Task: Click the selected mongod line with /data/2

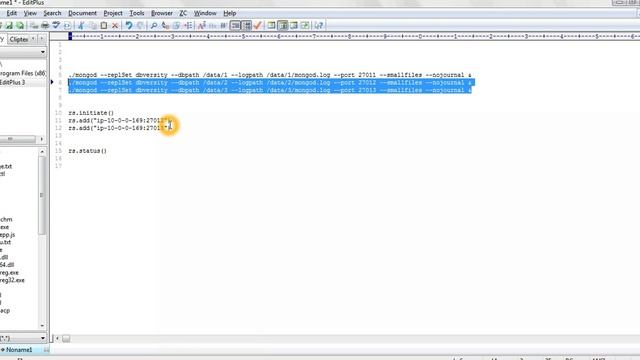Action: pos(270,82)
